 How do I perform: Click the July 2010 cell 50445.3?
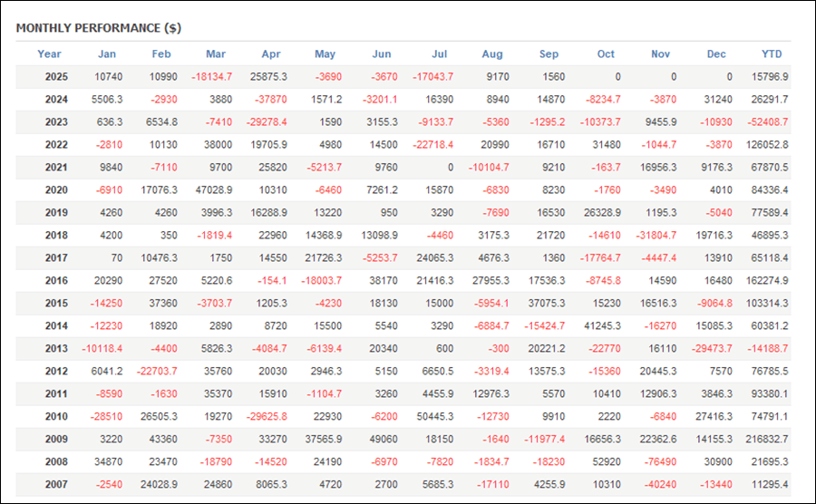[x=435, y=417]
